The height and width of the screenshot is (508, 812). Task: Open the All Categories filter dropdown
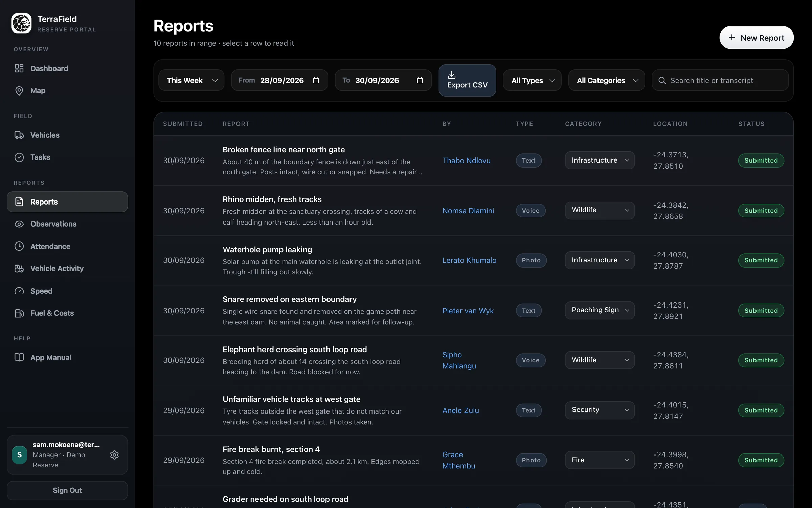pyautogui.click(x=607, y=80)
